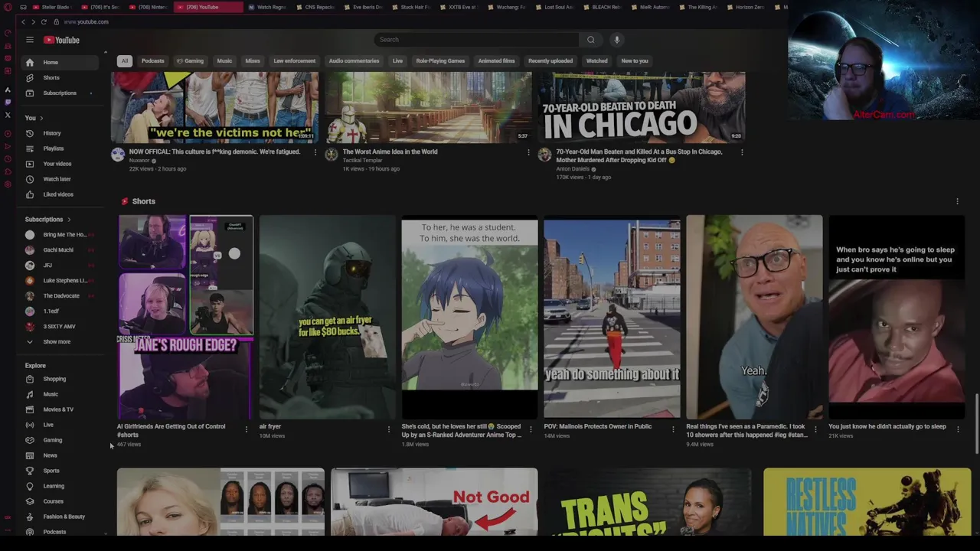Open 3 SIXTY AMV subscription channel
Screen dimensions: 980x551
[60, 326]
